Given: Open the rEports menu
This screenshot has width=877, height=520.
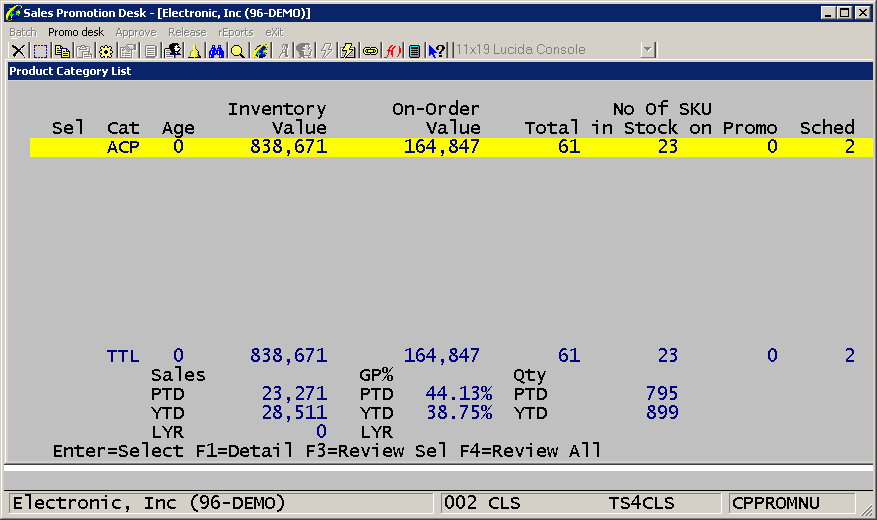Looking at the screenshot, I should click(236, 32).
